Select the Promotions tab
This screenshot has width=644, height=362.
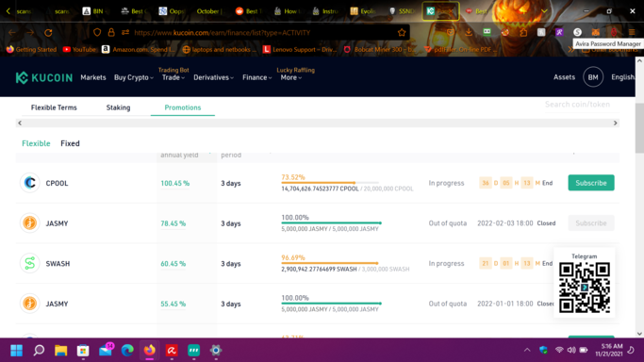pos(183,107)
